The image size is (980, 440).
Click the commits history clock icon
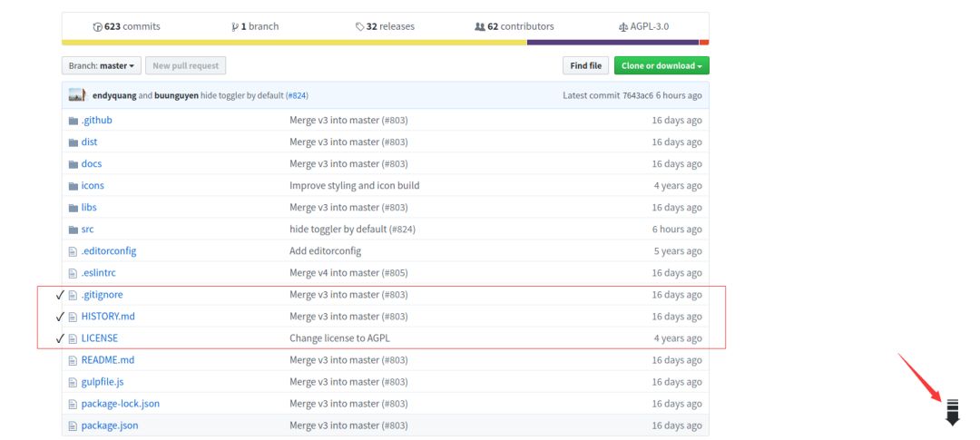pos(97,27)
